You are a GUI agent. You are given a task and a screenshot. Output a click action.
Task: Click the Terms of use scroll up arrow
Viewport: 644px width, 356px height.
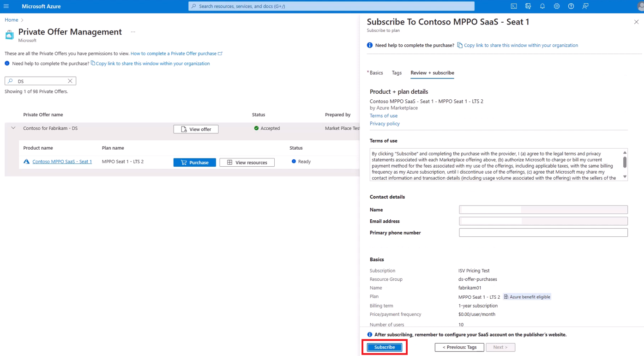point(625,152)
